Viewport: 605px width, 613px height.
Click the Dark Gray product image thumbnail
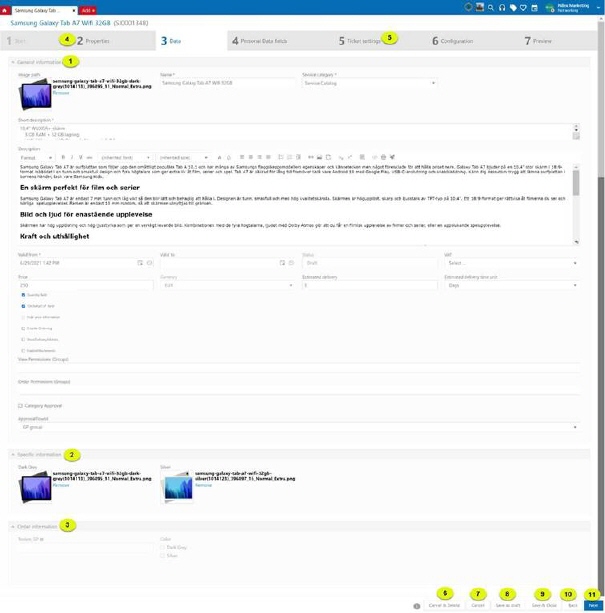34,486
